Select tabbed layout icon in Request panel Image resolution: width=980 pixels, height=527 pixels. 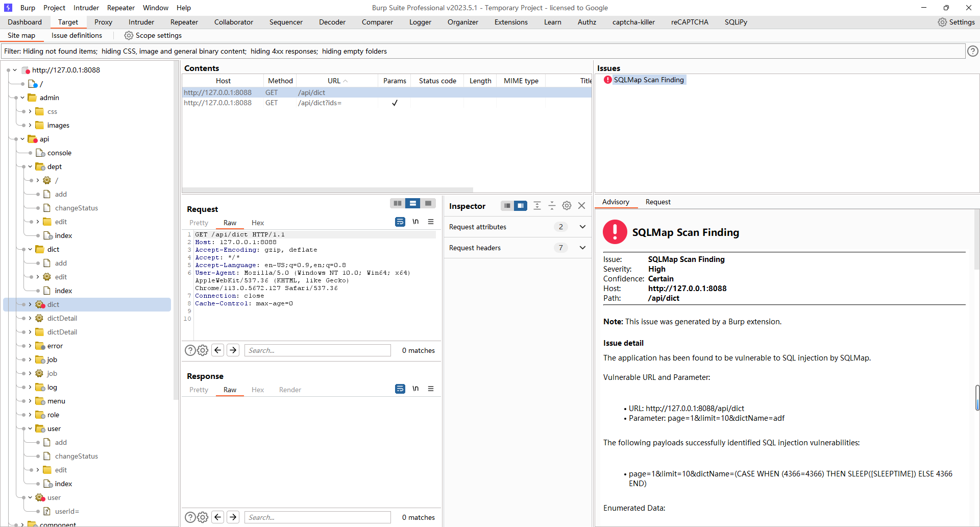[x=428, y=203]
